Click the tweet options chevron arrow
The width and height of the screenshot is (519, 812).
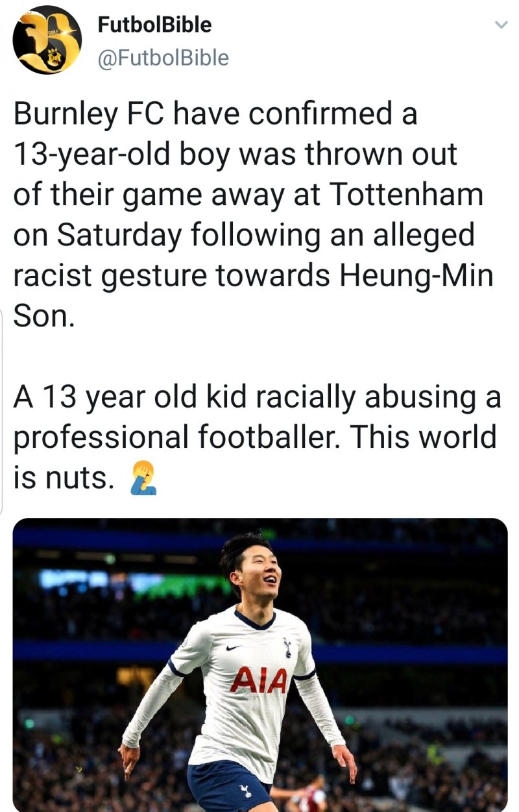500,26
